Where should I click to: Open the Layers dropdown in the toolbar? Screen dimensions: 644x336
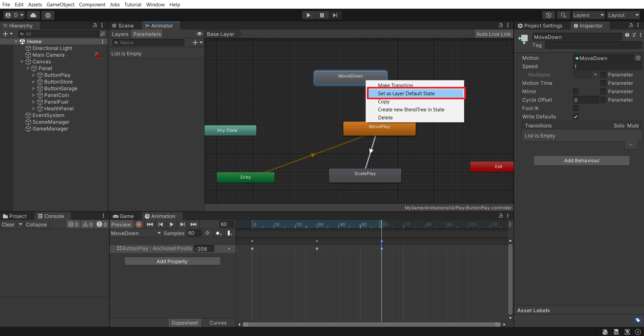[588, 15]
